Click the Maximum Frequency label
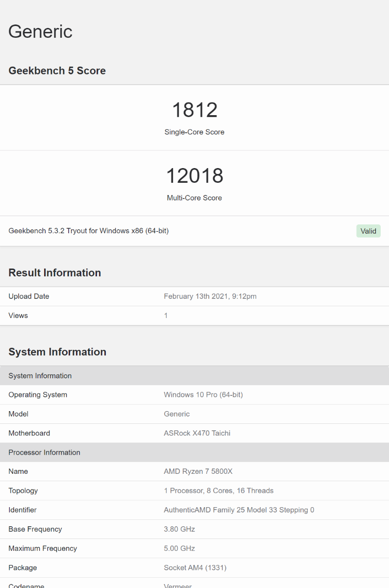The height and width of the screenshot is (588, 389). [x=43, y=548]
